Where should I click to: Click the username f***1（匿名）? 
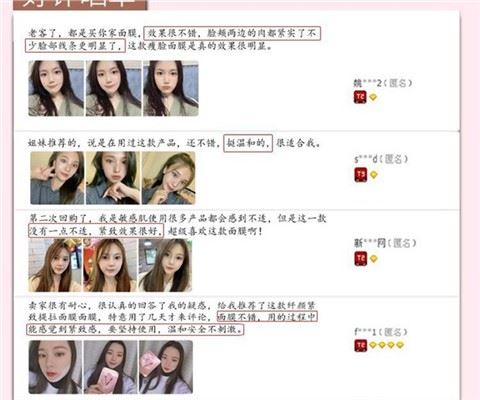(381, 332)
